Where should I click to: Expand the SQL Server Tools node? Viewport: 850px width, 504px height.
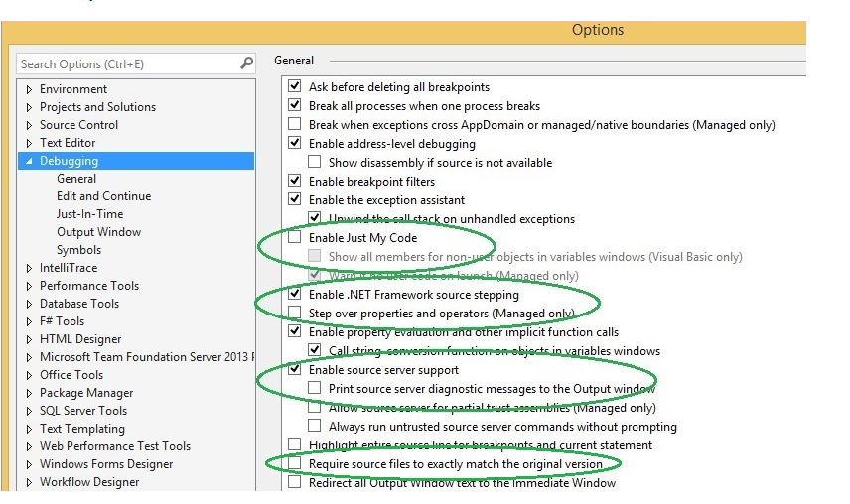click(x=29, y=411)
